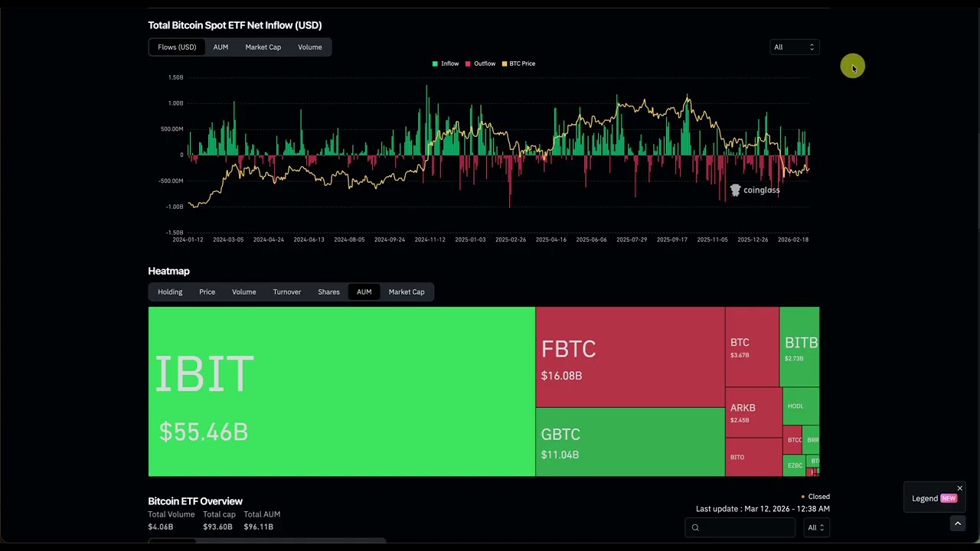The height and width of the screenshot is (551, 980).
Task: Click the BTCO heatmap tile
Action: click(x=792, y=440)
